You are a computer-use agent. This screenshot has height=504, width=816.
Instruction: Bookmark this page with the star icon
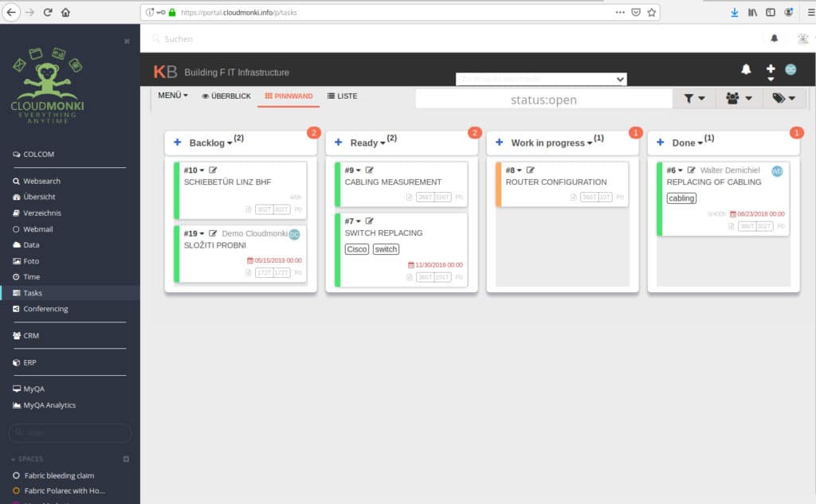click(652, 12)
